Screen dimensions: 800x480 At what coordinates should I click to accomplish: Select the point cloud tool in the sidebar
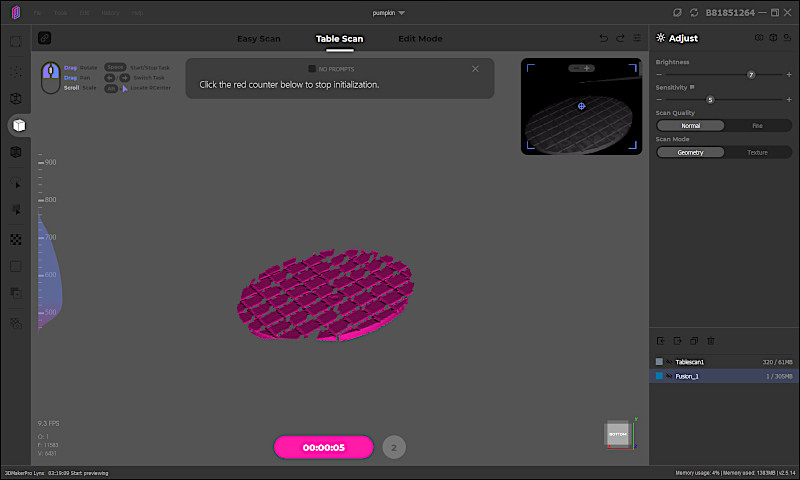16,71
